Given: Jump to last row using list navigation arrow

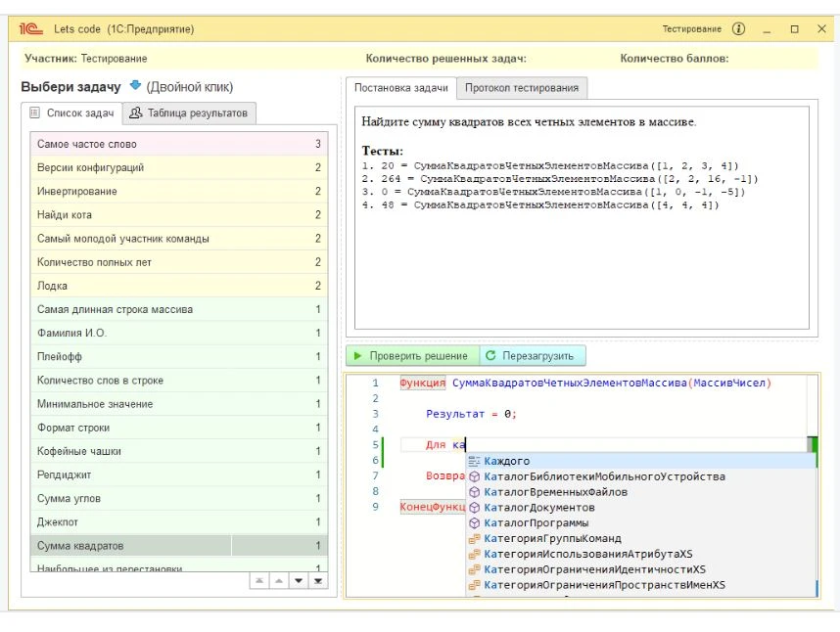Looking at the screenshot, I should pos(318,581).
